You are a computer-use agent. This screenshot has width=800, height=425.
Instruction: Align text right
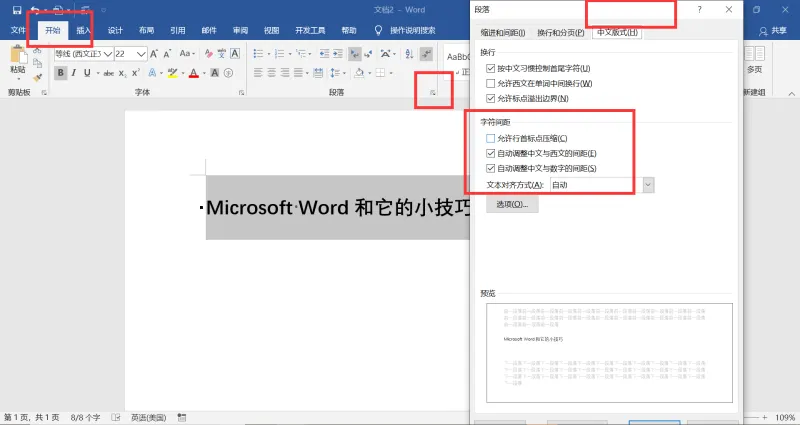[x=285, y=73]
